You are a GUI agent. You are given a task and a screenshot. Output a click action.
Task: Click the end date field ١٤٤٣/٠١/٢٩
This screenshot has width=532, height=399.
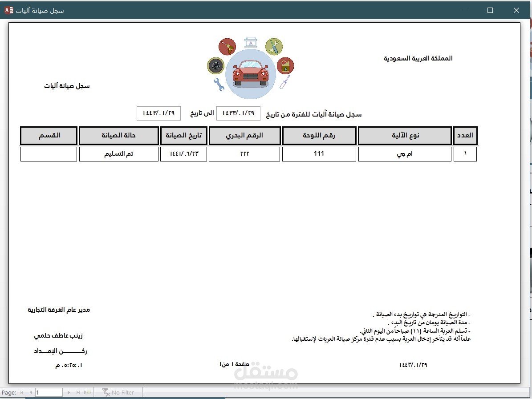[159, 113]
